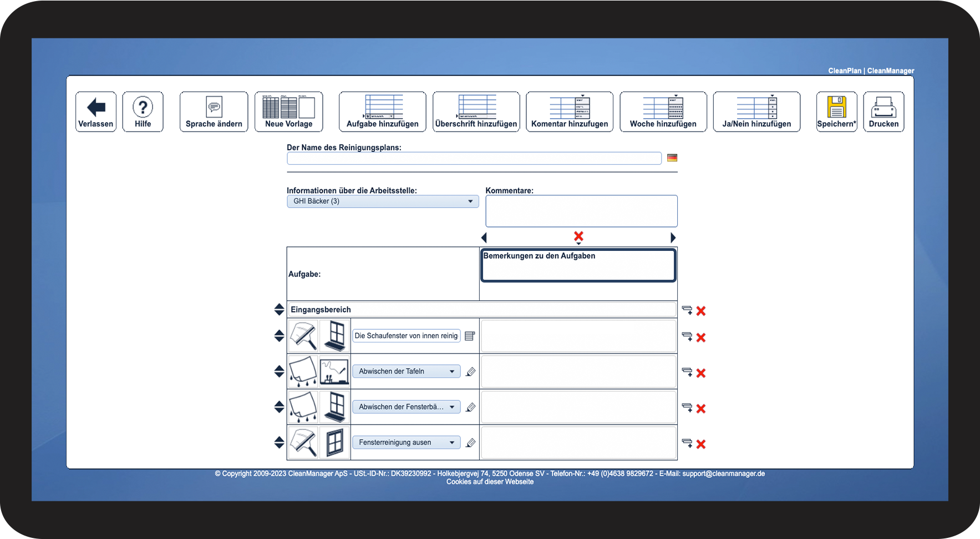Click German flag icon beside plan name
Viewport: 980px width, 539px height.
(x=672, y=158)
